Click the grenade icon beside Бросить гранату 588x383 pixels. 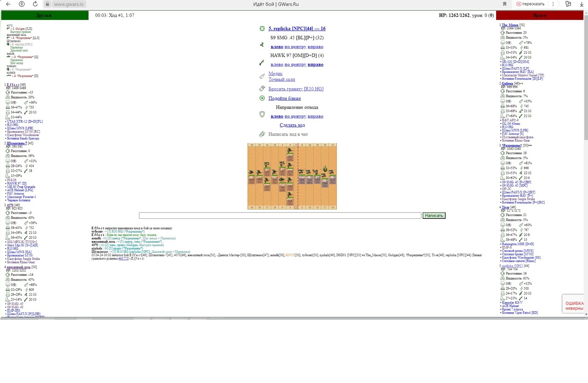[x=262, y=89]
